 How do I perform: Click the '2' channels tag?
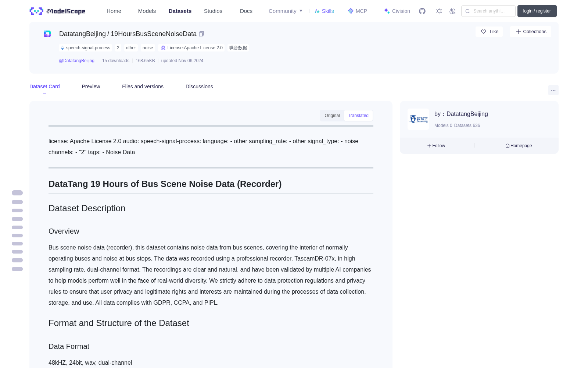point(118,48)
